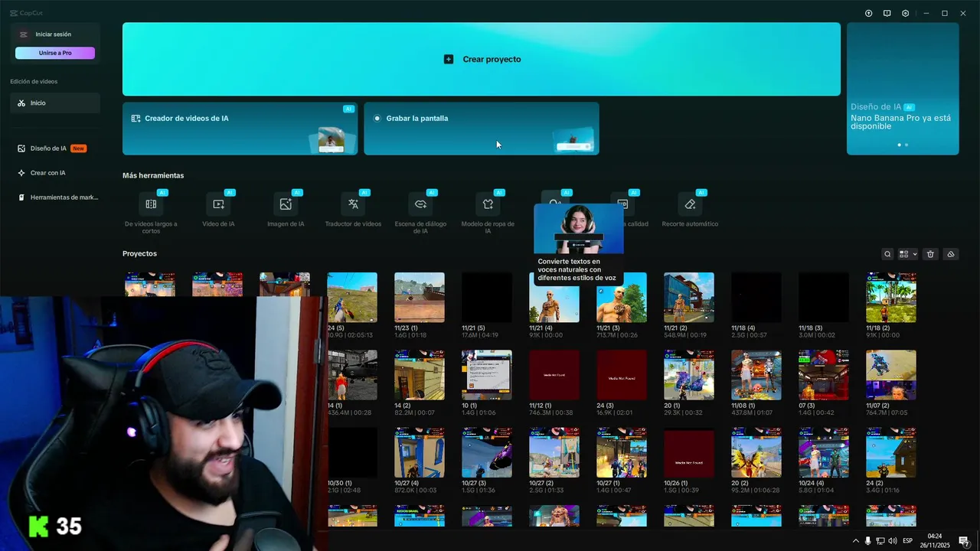This screenshot has width=980, height=551.
Task: Click the Nano Banana Pro promo banner
Action: click(903, 89)
